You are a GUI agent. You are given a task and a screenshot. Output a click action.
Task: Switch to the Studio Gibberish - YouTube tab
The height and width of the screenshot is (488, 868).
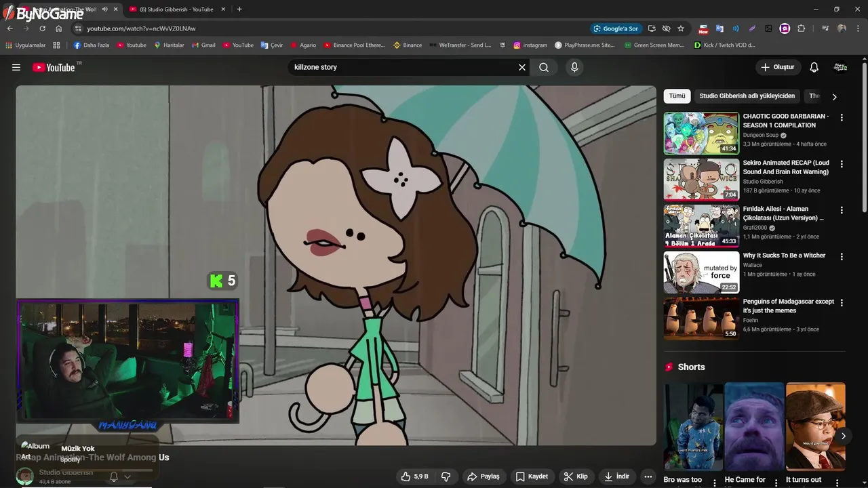[176, 9]
